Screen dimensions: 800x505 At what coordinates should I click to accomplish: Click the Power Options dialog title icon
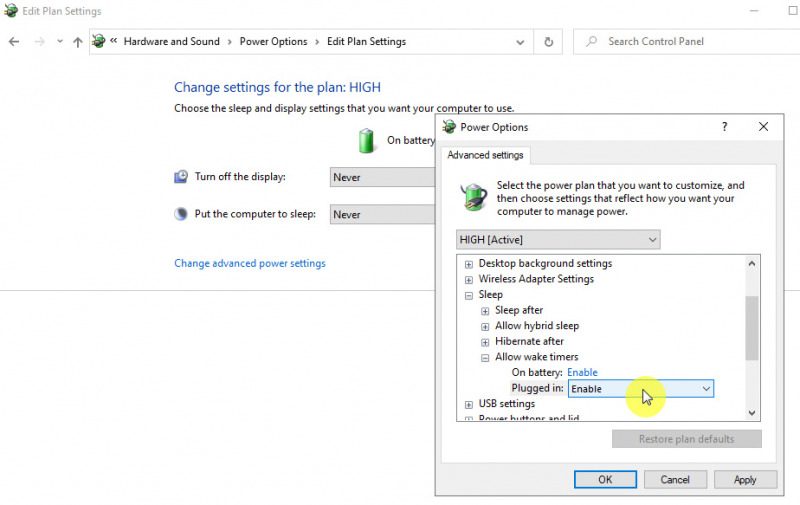point(449,127)
